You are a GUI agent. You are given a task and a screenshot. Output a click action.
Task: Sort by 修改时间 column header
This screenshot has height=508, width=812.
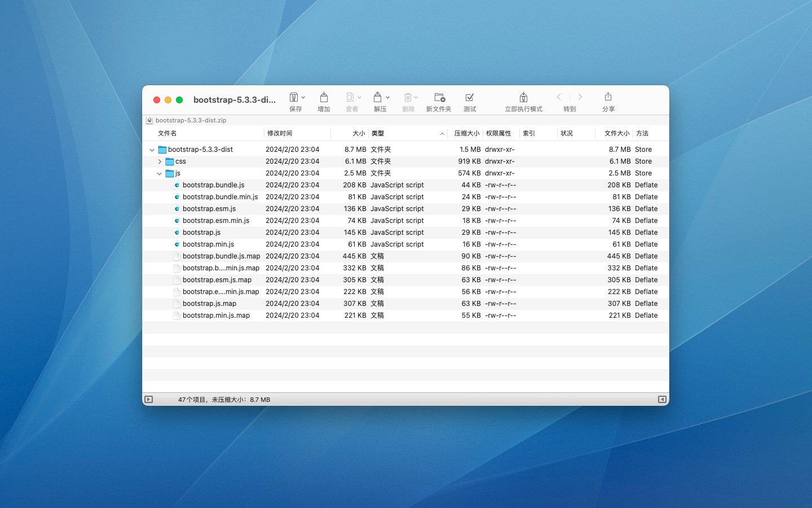click(x=280, y=133)
